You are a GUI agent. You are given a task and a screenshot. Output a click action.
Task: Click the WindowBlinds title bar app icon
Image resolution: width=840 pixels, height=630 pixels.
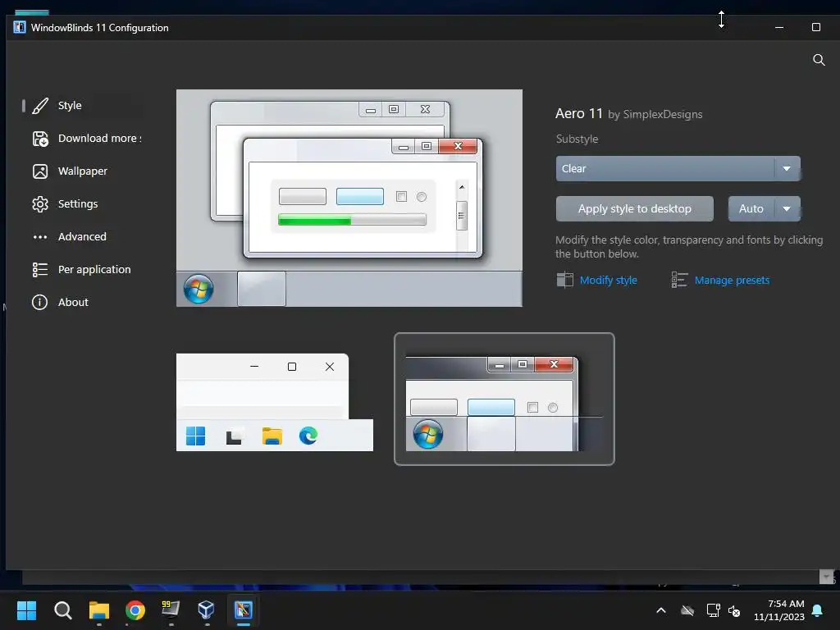click(x=20, y=27)
